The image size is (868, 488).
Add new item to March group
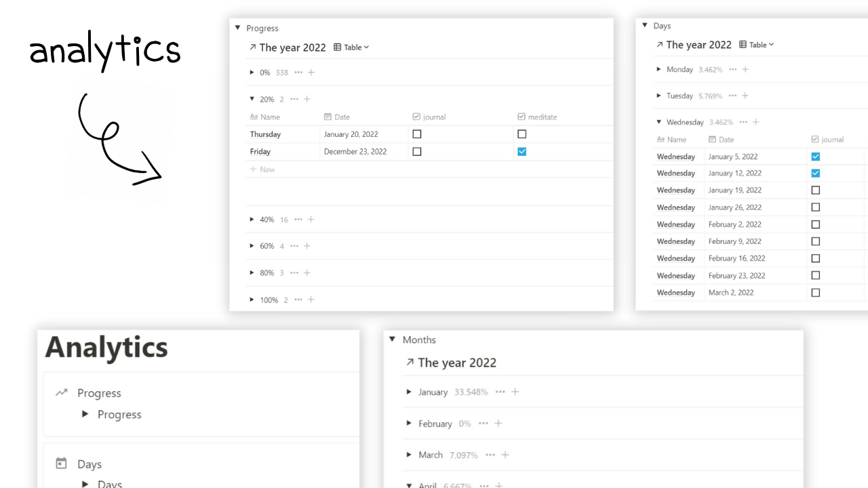pyautogui.click(x=505, y=455)
